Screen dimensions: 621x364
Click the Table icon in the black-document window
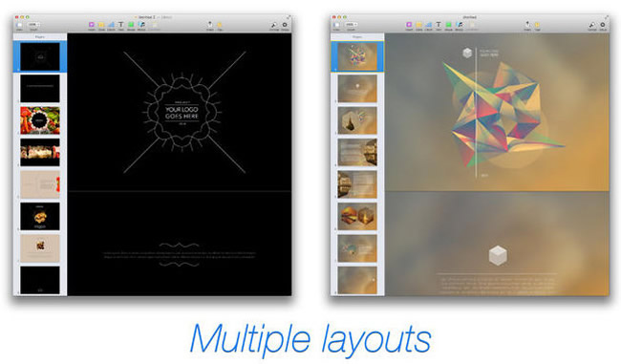[101, 25]
